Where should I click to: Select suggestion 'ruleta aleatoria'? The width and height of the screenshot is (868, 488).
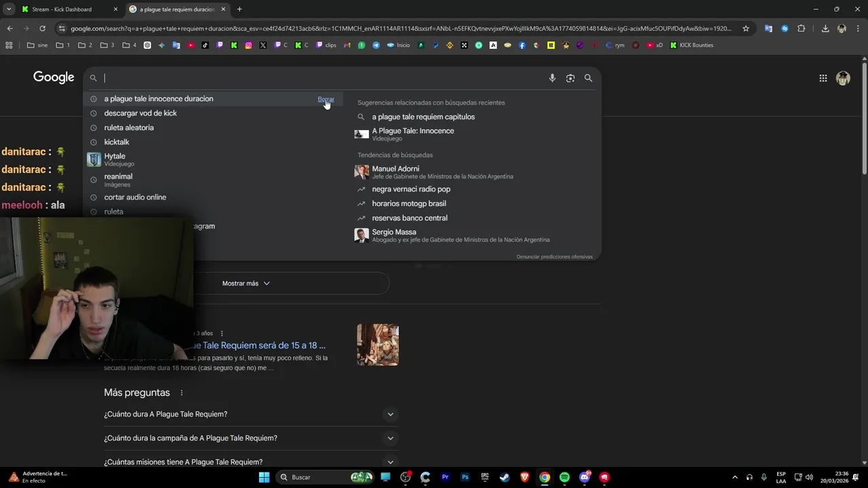(x=129, y=127)
